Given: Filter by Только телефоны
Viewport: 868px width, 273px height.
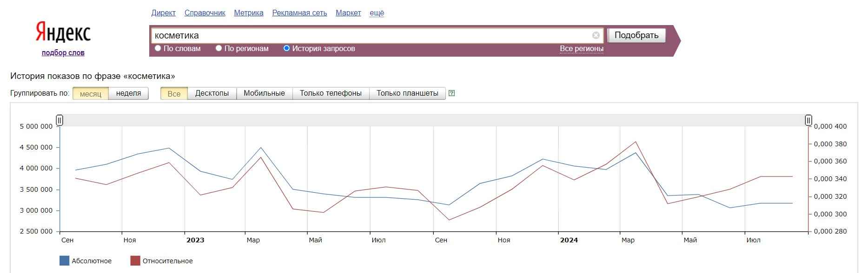Looking at the screenshot, I should (331, 93).
